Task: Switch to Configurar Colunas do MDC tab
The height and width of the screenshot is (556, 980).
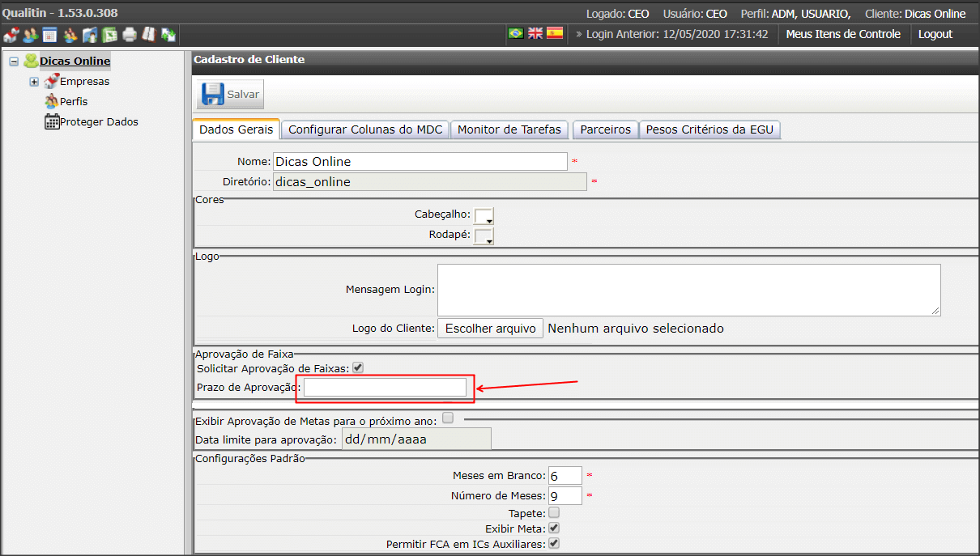Action: 365,129
